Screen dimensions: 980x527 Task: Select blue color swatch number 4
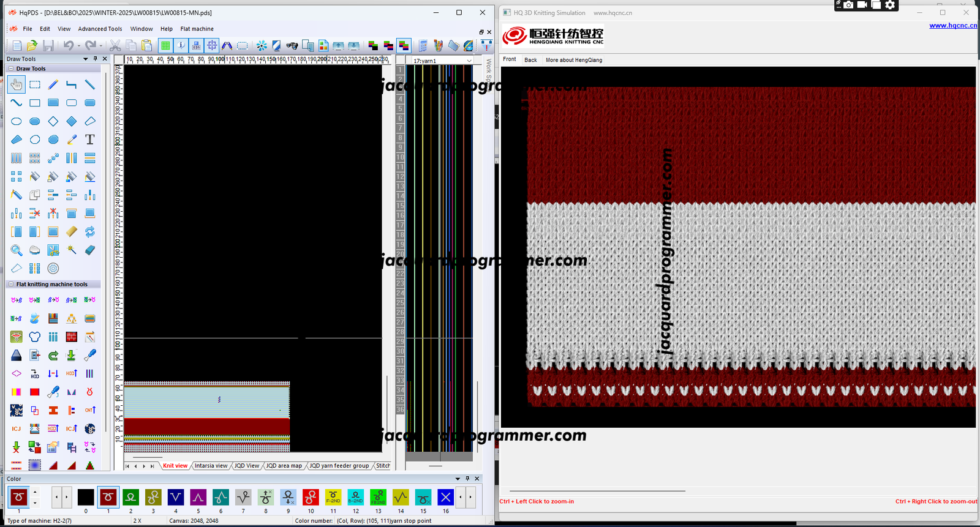click(176, 497)
